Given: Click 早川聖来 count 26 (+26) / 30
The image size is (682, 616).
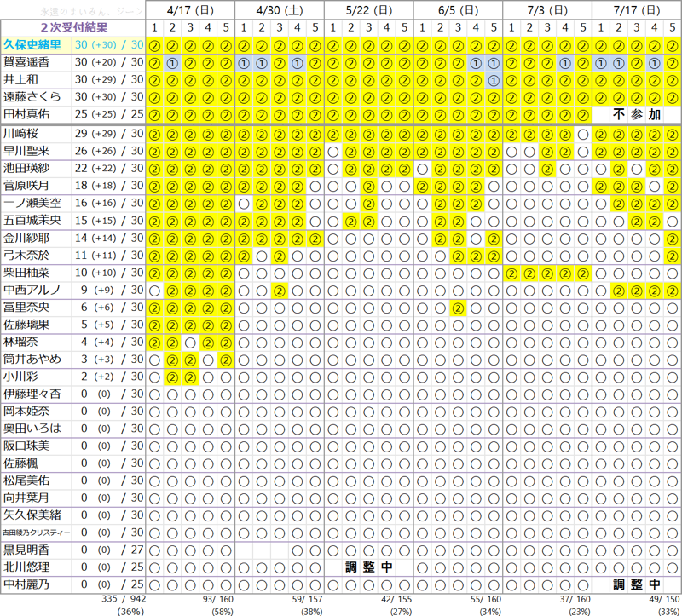Looking at the screenshot, I should [109, 151].
